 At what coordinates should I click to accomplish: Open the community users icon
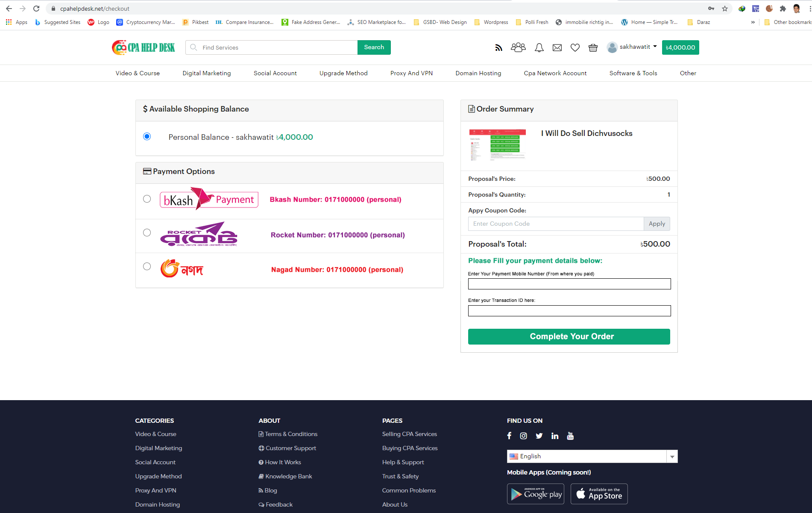coord(518,47)
